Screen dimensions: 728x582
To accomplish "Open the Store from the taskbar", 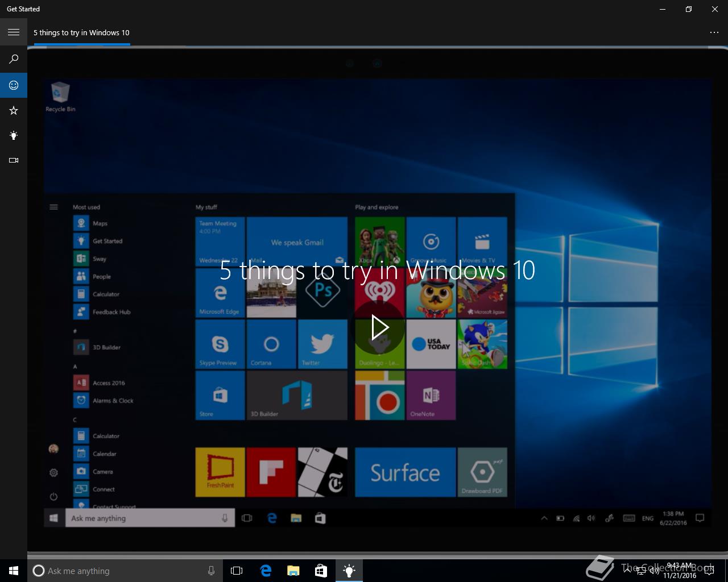I will [x=321, y=571].
